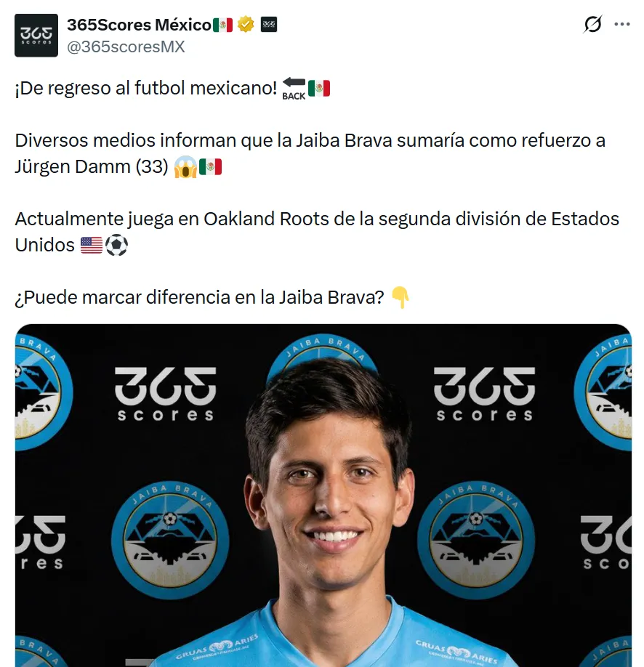Click the Jaiba Brava crest left of player
The height and width of the screenshot is (667, 644).
170,541
